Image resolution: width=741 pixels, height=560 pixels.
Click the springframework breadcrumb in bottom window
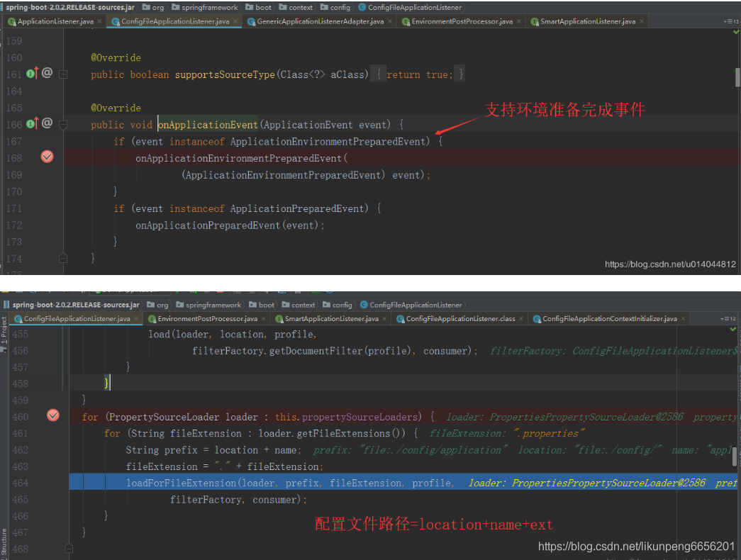[208, 305]
